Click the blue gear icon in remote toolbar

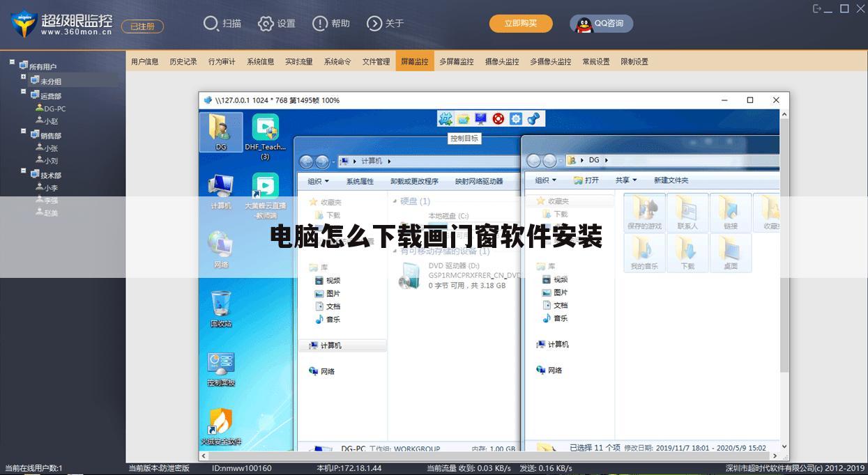pyautogui.click(x=516, y=119)
